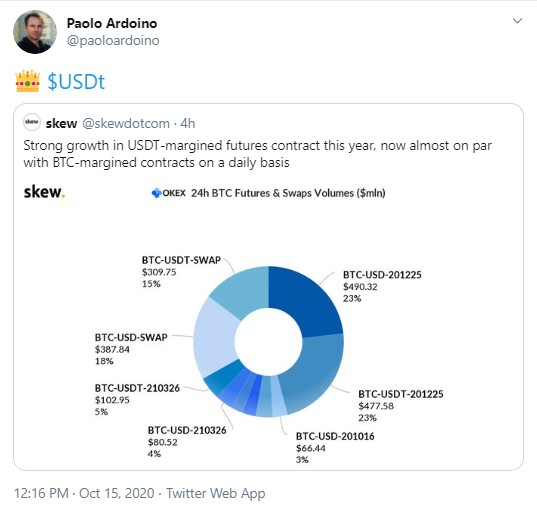Screen dimensions: 537x514
Task: Open the @paoloardoino handle
Action: [113, 40]
